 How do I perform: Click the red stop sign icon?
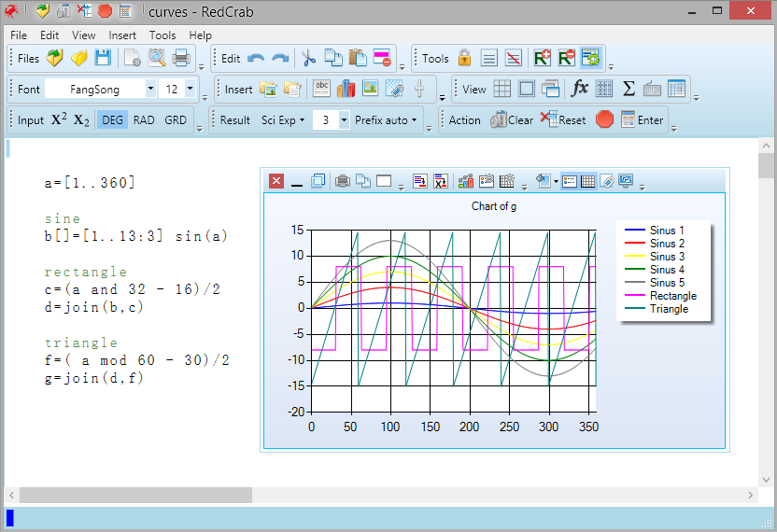(x=604, y=119)
